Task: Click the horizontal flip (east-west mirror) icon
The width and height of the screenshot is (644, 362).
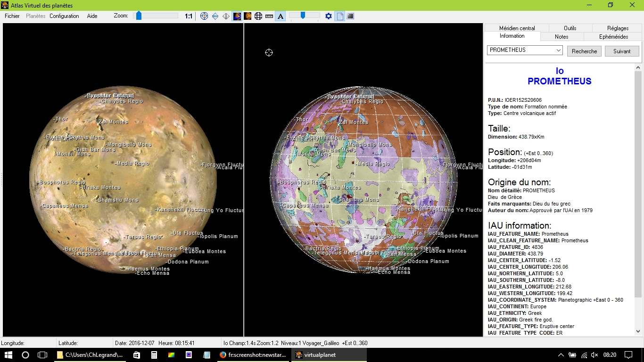Action: [226, 16]
